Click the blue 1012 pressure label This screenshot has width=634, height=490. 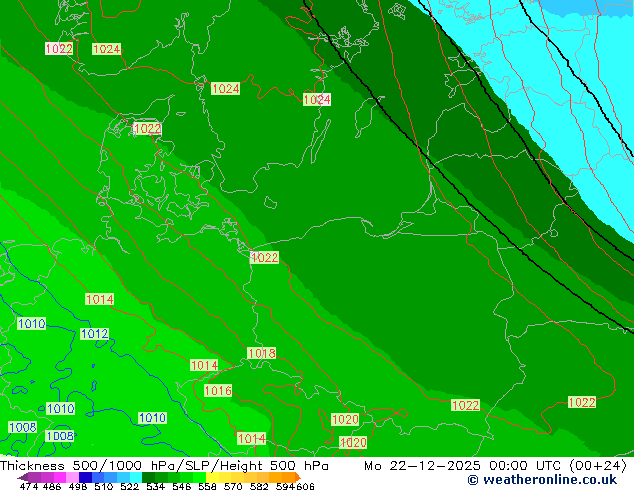[x=95, y=334]
